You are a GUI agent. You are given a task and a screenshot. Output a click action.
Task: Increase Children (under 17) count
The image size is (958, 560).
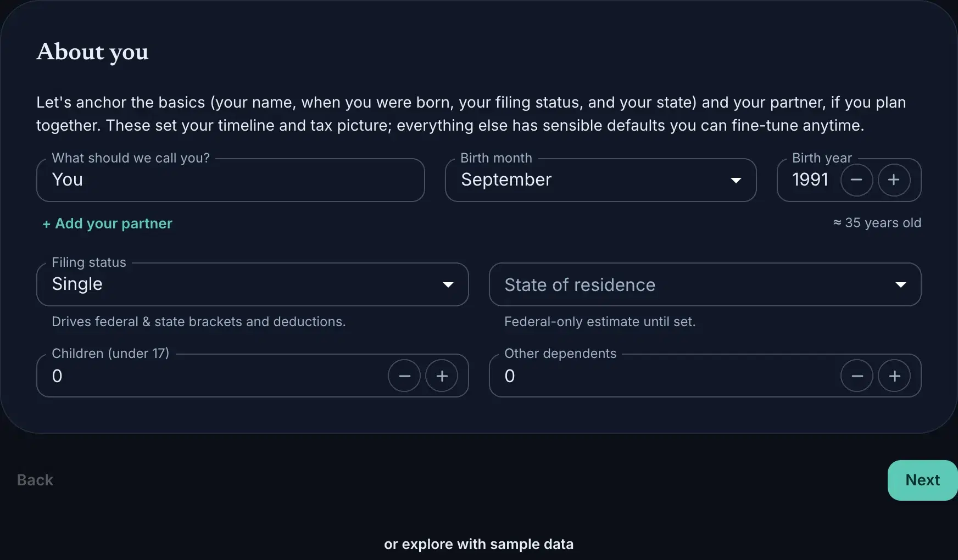tap(442, 376)
